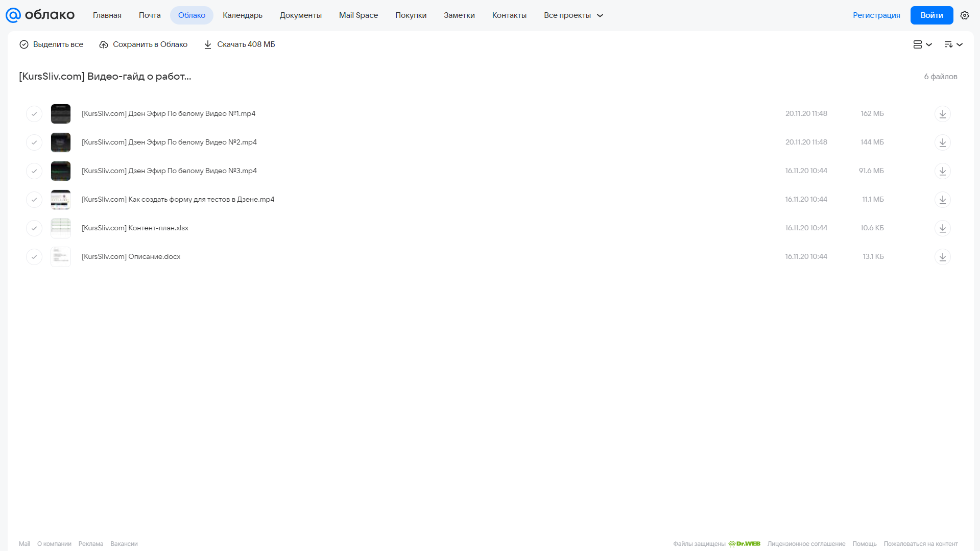Screen dimensions: 980x551
Task: Expand the Все проекты dropdown
Action: coord(573,15)
